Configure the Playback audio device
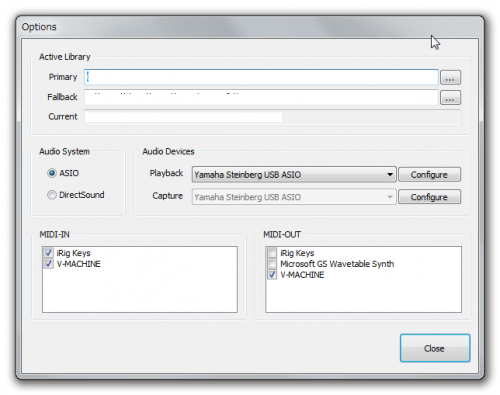500x395 pixels. [429, 175]
